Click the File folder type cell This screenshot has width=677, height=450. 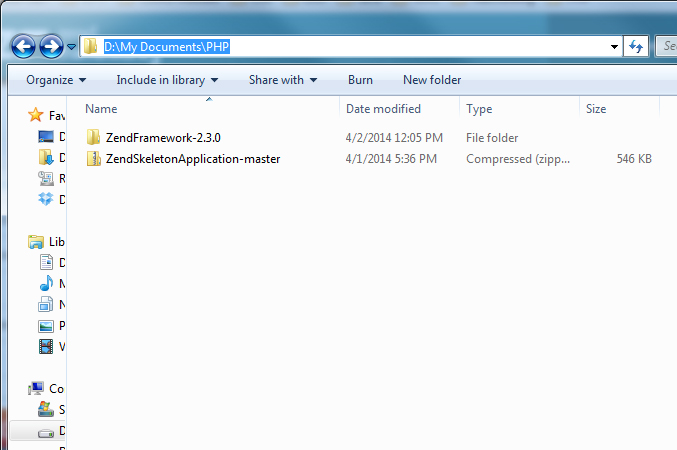(x=492, y=138)
